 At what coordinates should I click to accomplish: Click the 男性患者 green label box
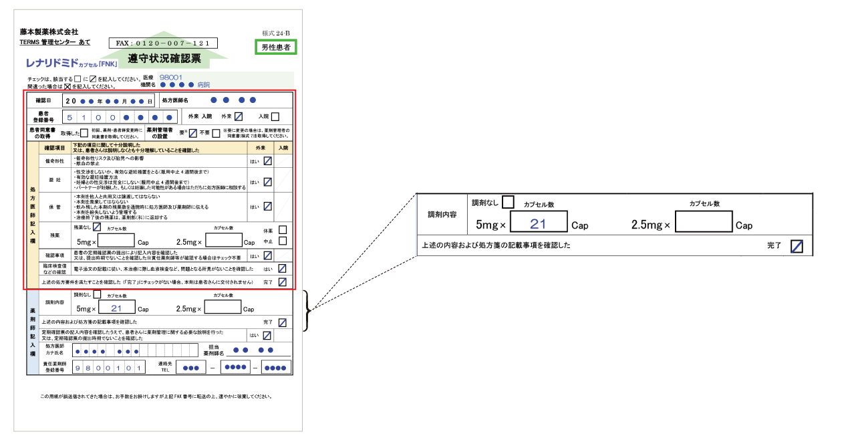276,47
